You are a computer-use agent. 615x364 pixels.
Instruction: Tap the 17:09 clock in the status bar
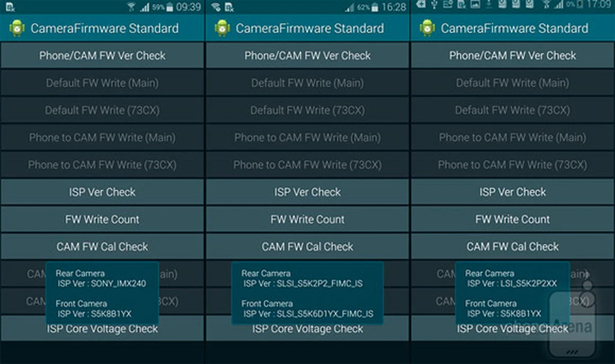tap(599, 5)
